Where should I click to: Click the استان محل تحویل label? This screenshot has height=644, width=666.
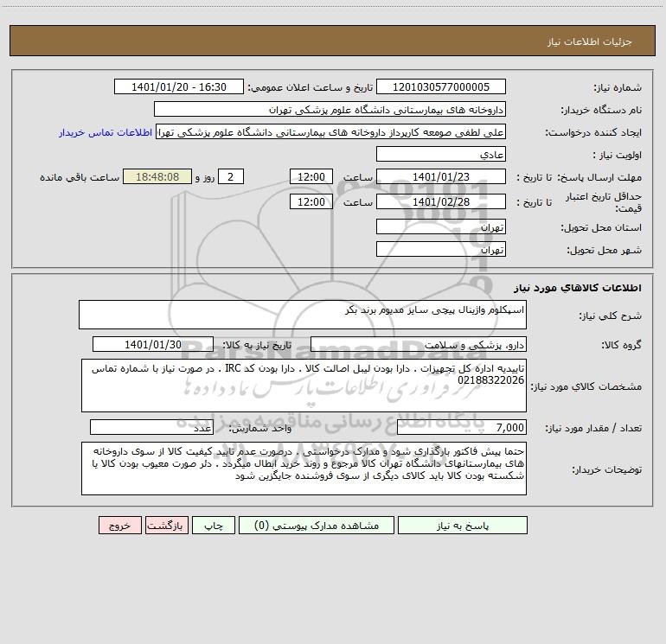tap(601, 227)
